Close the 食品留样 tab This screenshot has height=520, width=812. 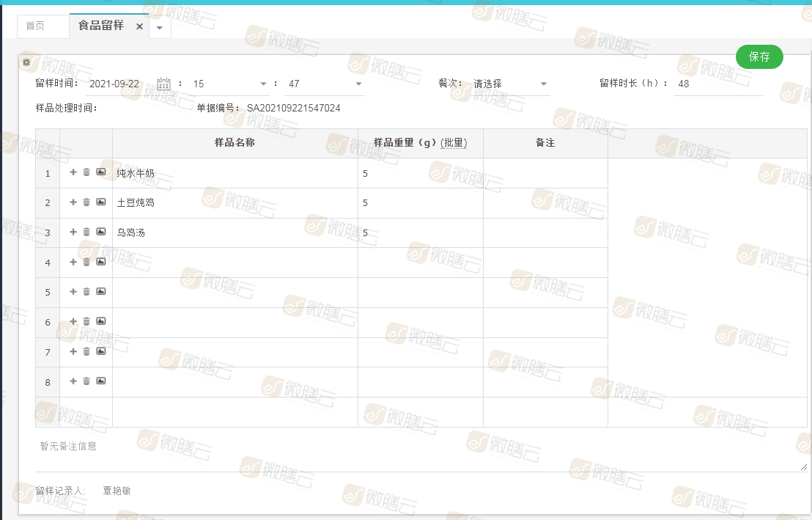139,26
